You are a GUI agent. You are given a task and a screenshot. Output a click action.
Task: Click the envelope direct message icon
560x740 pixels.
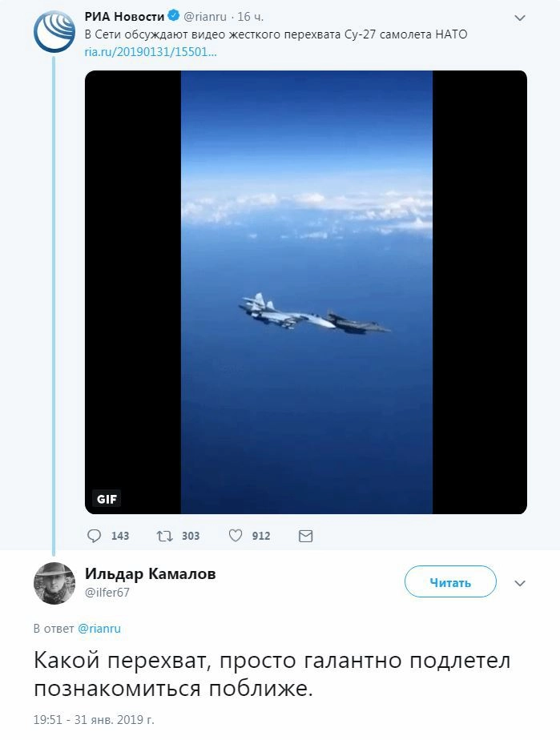pos(305,536)
